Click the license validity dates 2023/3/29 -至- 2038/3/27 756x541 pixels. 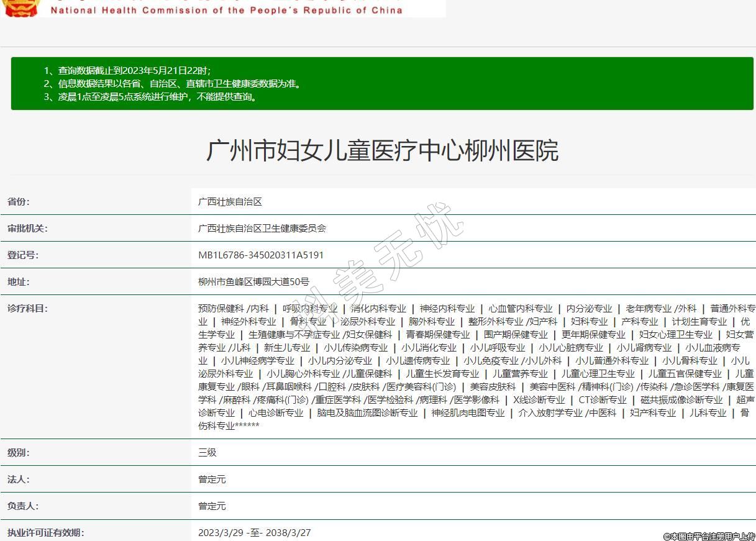click(254, 533)
